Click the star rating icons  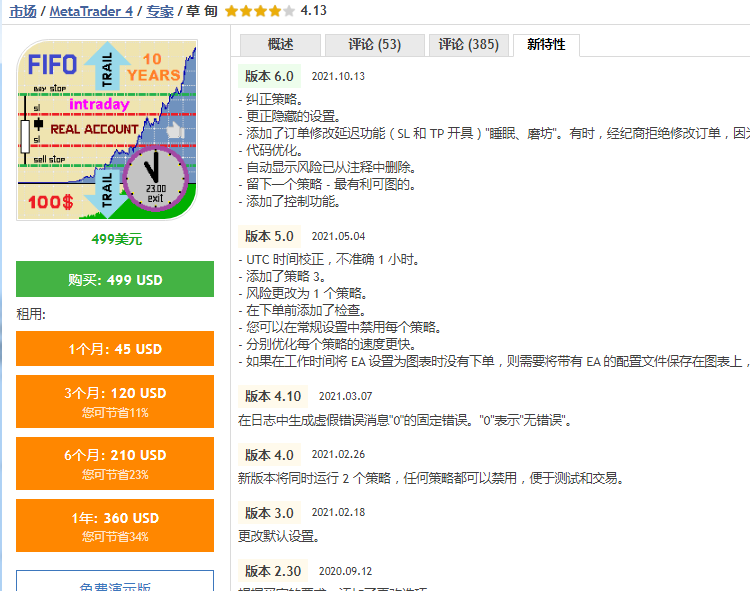coord(260,11)
